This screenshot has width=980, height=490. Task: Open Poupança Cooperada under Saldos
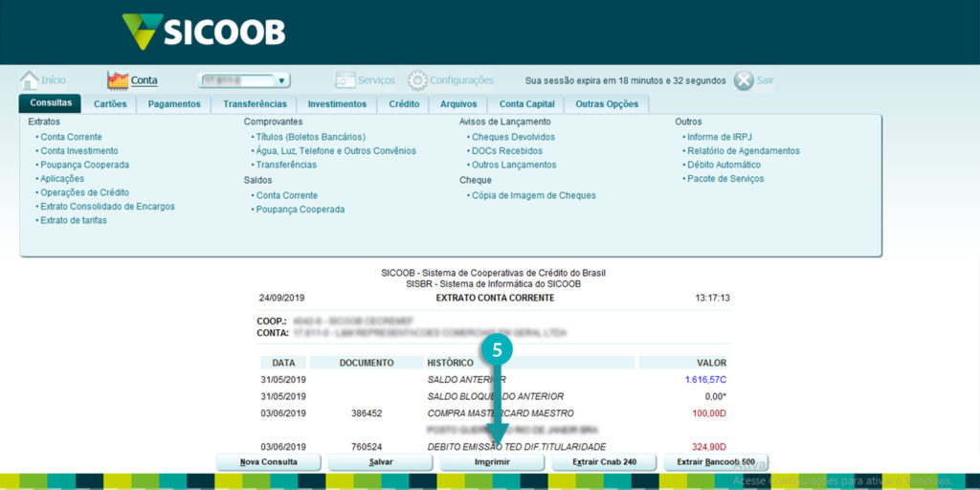(300, 210)
